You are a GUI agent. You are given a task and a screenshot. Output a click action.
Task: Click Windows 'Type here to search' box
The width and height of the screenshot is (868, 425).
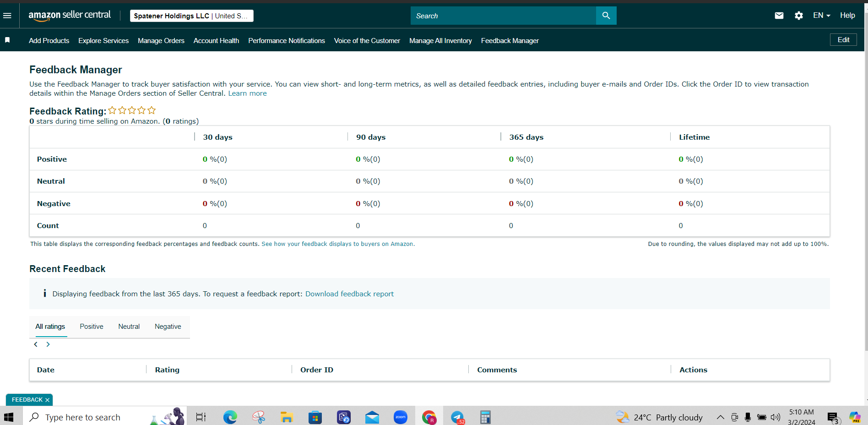[x=104, y=417]
